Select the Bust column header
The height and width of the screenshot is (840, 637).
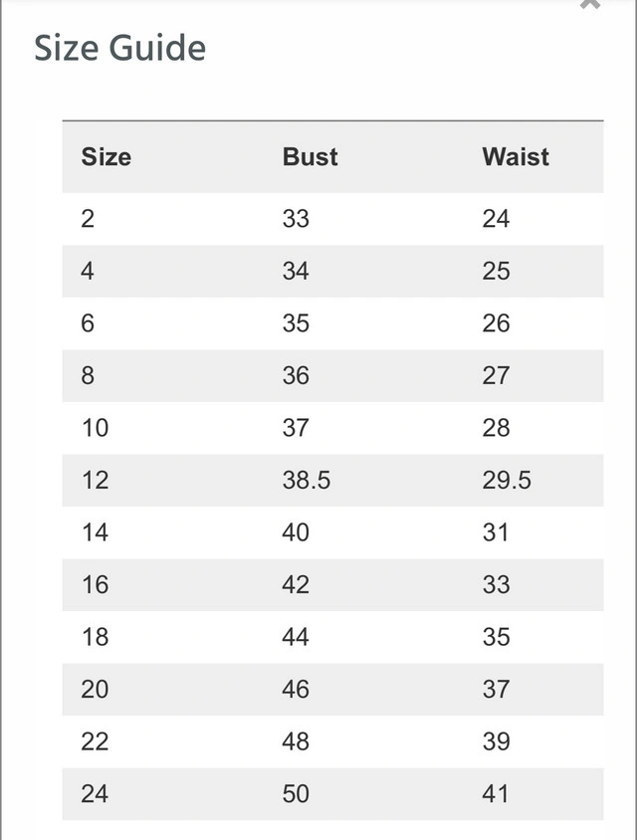coord(311,157)
